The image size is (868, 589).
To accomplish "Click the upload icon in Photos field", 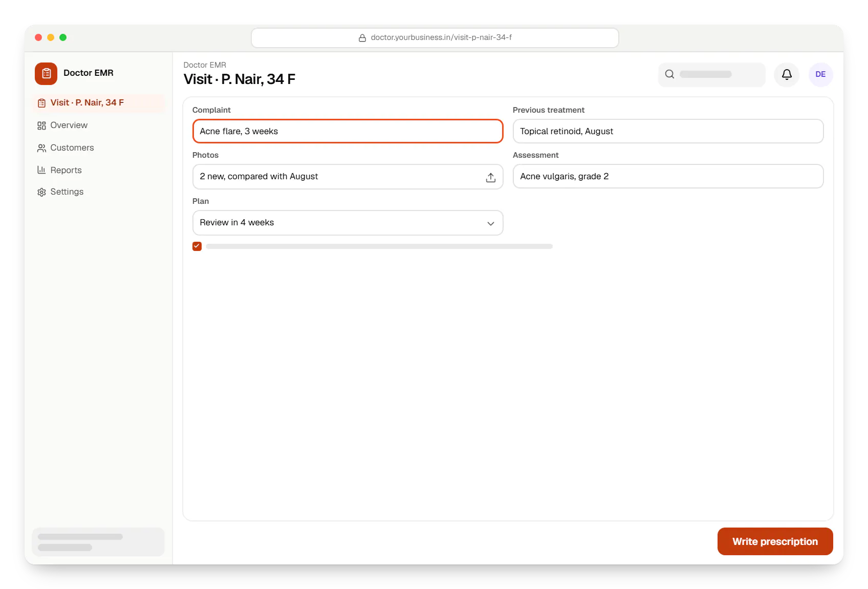I will (x=490, y=177).
